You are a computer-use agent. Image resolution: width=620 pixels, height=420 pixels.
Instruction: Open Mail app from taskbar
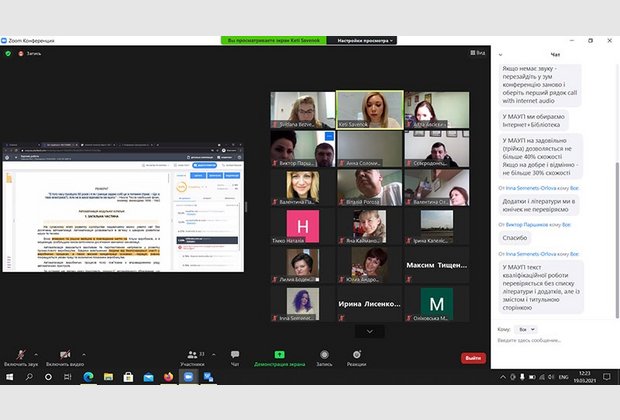pos(148,377)
